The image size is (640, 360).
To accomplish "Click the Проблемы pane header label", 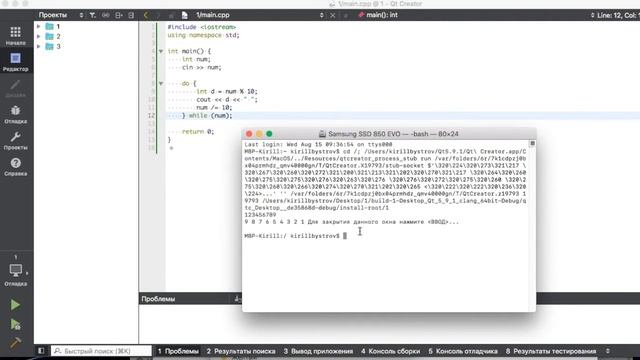I will coord(158,299).
